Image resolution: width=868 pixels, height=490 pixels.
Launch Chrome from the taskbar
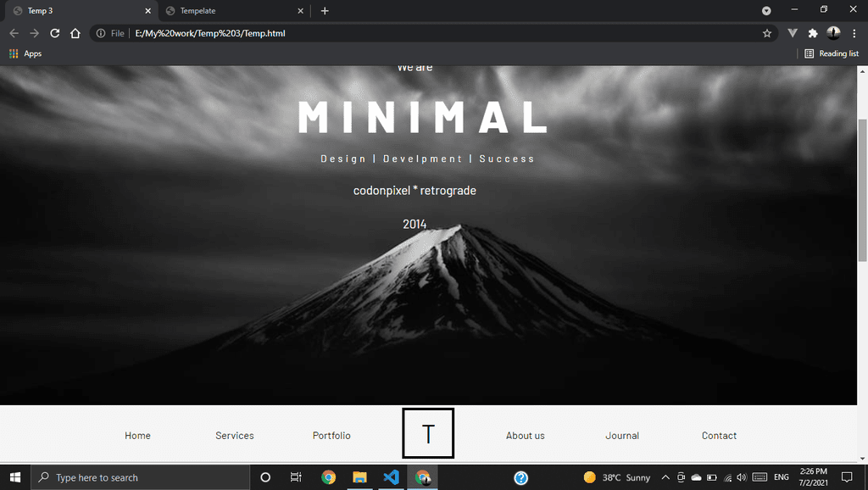coord(328,477)
